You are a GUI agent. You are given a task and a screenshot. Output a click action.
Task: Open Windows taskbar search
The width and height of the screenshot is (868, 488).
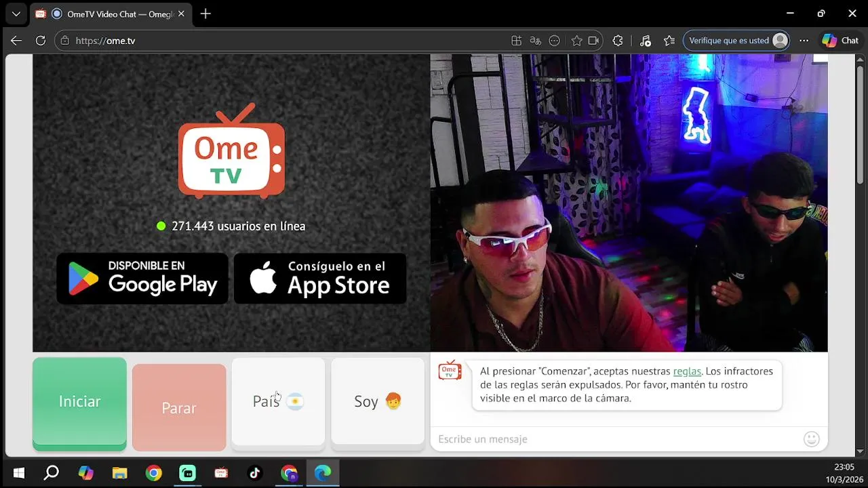tap(52, 473)
